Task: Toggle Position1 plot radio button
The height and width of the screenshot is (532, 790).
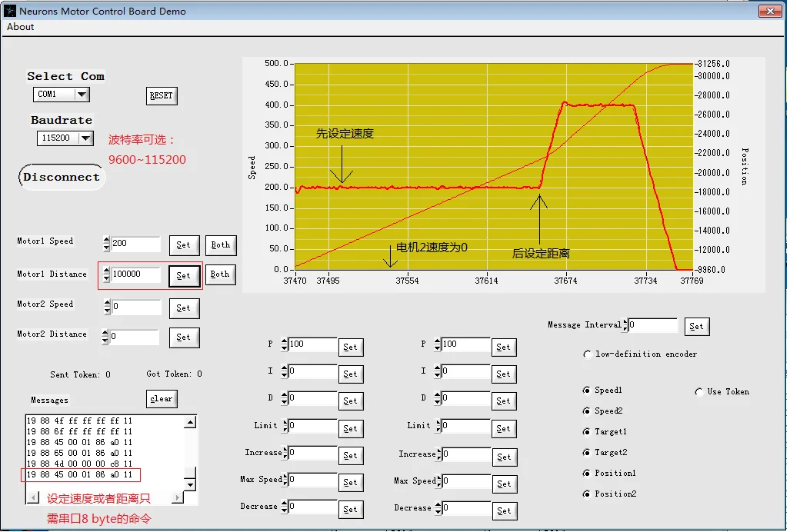Action: (x=586, y=473)
